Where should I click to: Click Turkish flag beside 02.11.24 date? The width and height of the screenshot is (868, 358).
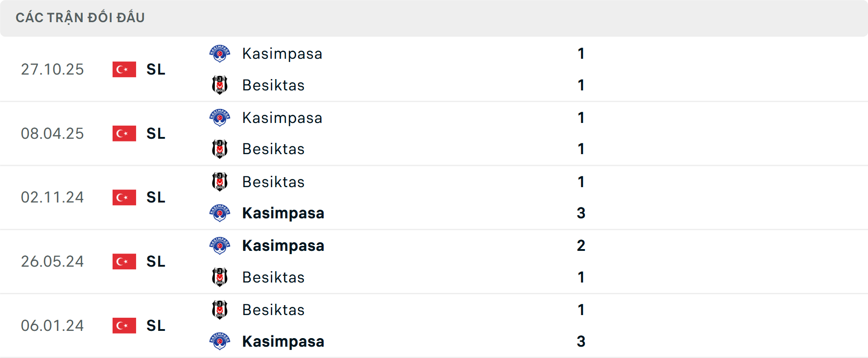(124, 198)
